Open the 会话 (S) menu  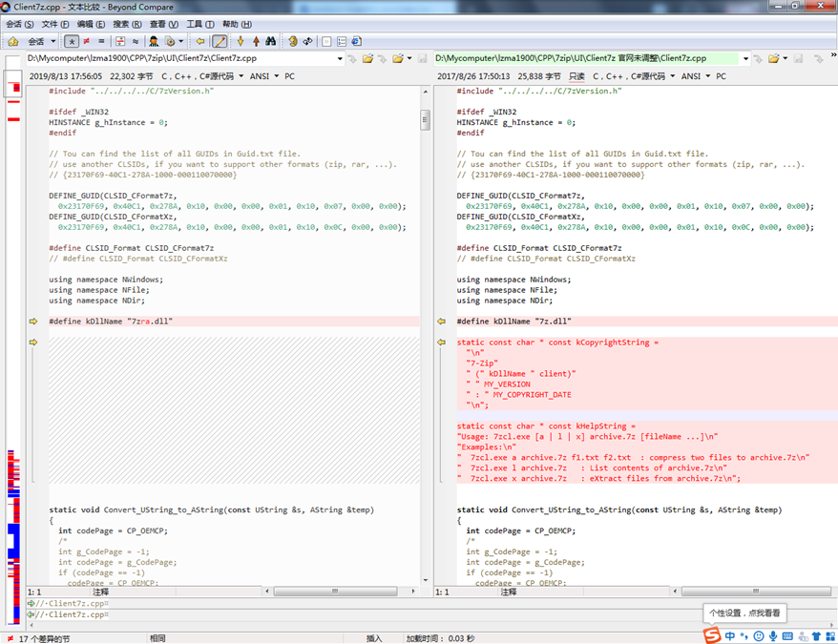[20, 24]
